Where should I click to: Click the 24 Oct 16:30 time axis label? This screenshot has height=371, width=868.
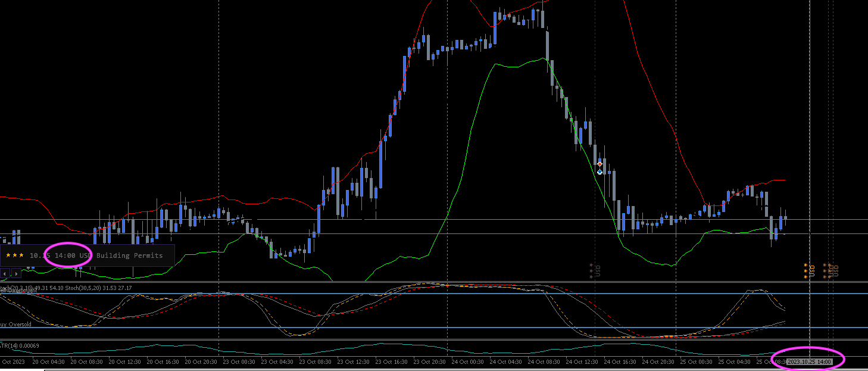coord(620,361)
